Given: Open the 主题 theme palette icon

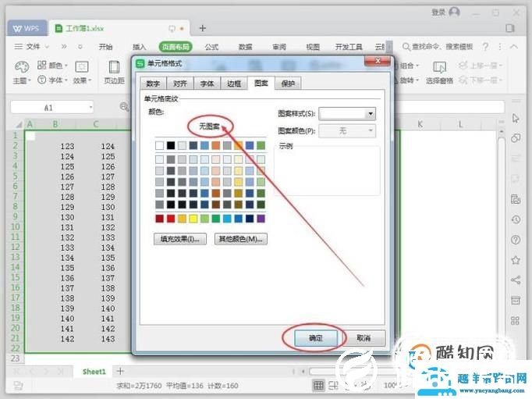Looking at the screenshot, I should (x=21, y=67).
